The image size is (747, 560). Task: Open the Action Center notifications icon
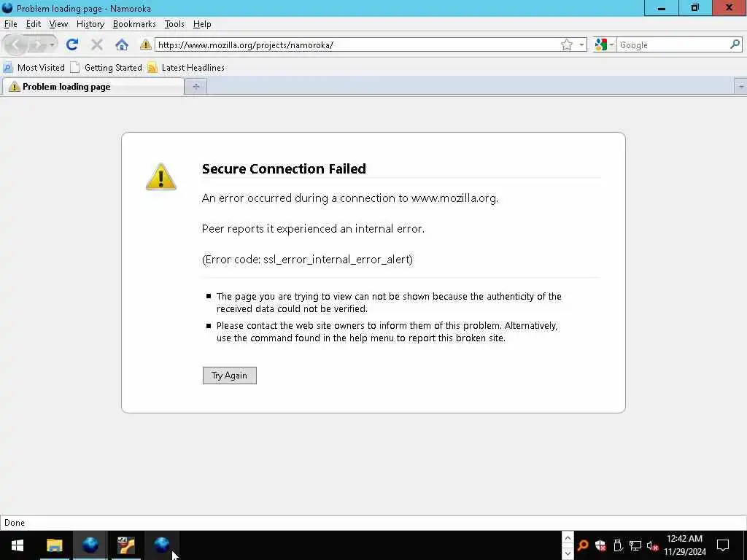point(723,545)
